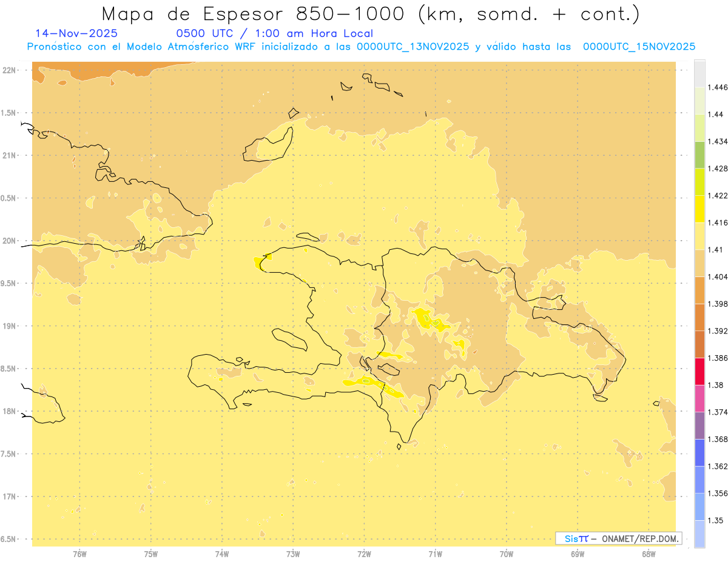Image resolution: width=728 pixels, height=562 pixels.
Task: Click the red swatch in the colorbar
Action: pyautogui.click(x=699, y=371)
